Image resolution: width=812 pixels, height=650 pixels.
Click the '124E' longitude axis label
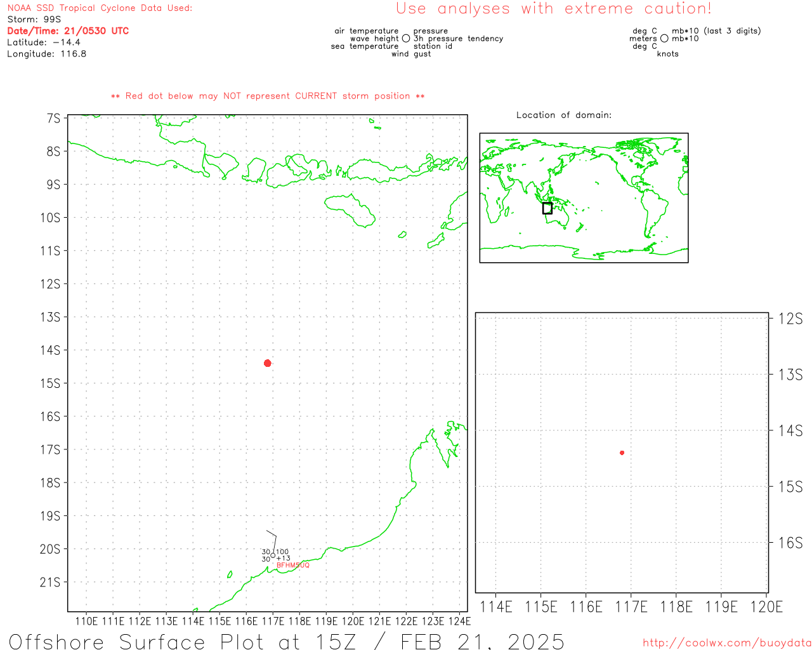[x=460, y=621]
